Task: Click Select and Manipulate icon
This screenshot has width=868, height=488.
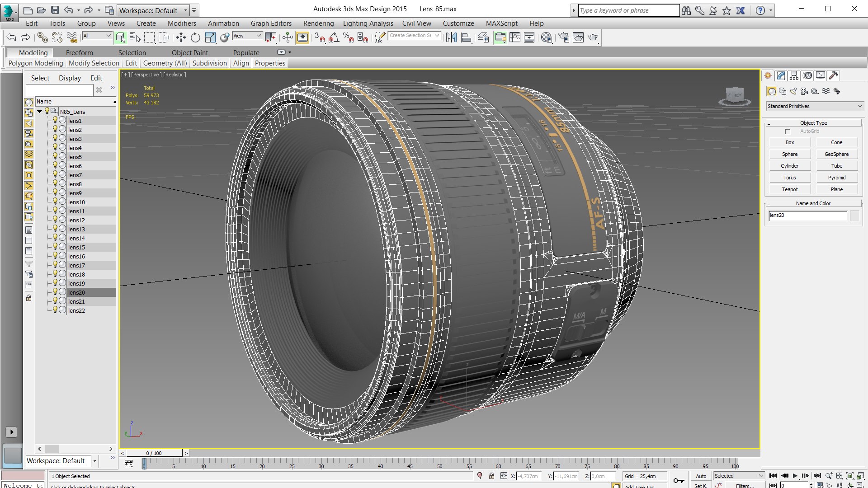Action: (288, 38)
